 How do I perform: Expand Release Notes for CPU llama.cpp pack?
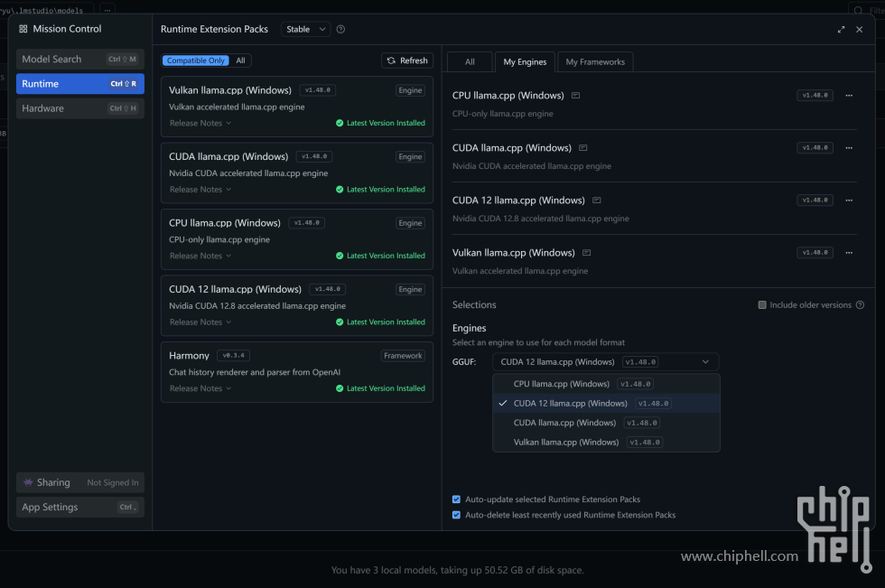pos(200,256)
